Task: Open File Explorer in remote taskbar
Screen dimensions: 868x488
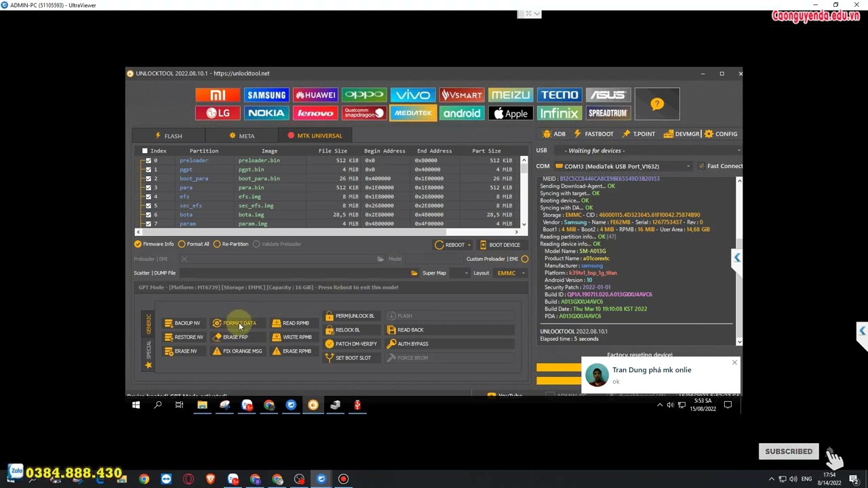Action: click(x=202, y=405)
